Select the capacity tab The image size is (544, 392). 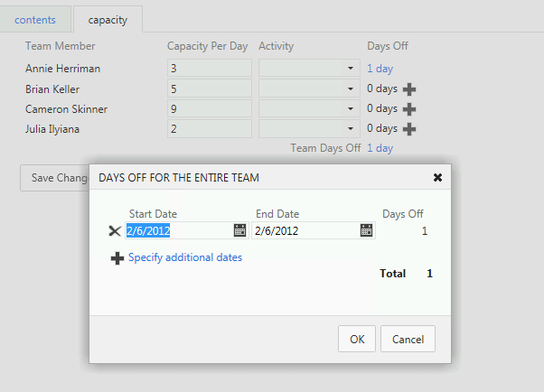pos(107,19)
